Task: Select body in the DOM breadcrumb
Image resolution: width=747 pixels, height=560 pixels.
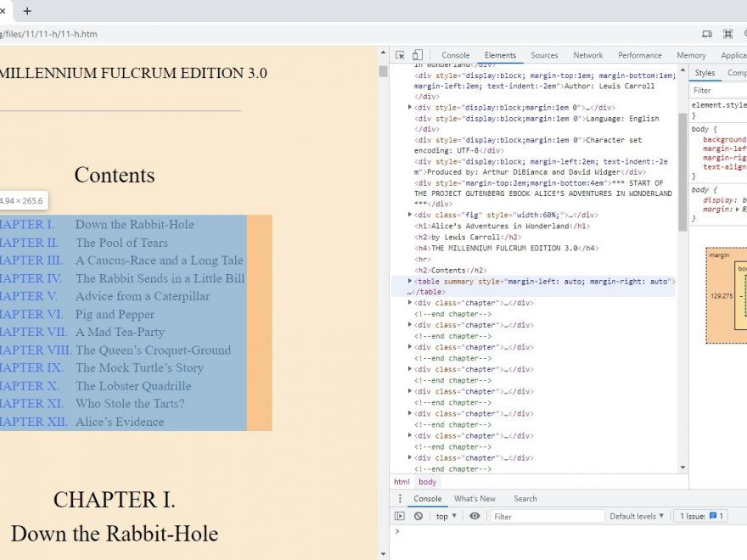Action: click(x=428, y=481)
